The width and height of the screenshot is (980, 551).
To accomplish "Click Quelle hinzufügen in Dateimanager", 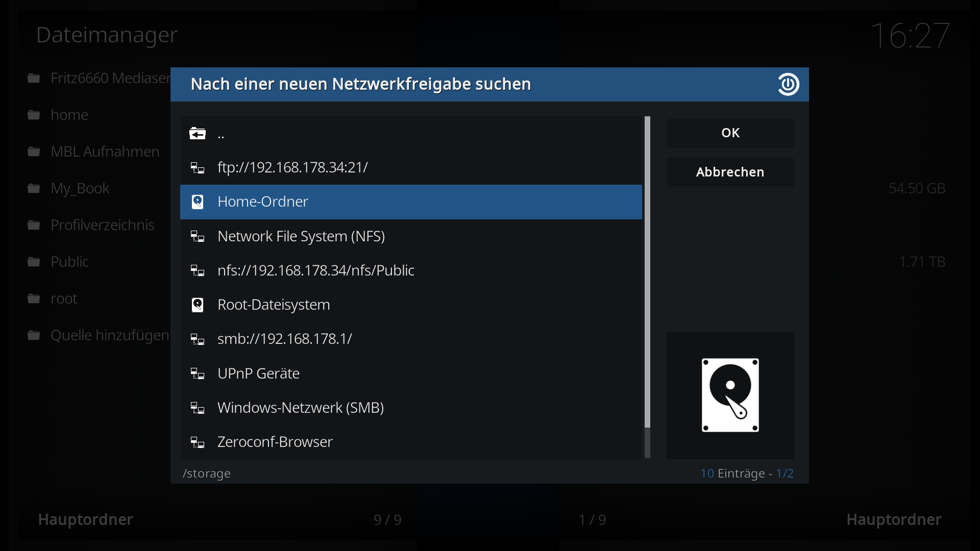I will click(109, 335).
